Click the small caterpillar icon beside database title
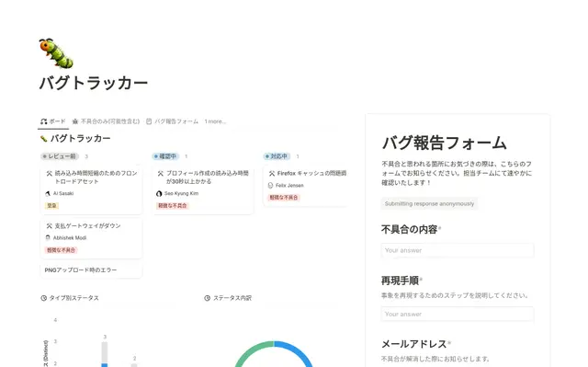588x367 pixels. pyautogui.click(x=43, y=139)
